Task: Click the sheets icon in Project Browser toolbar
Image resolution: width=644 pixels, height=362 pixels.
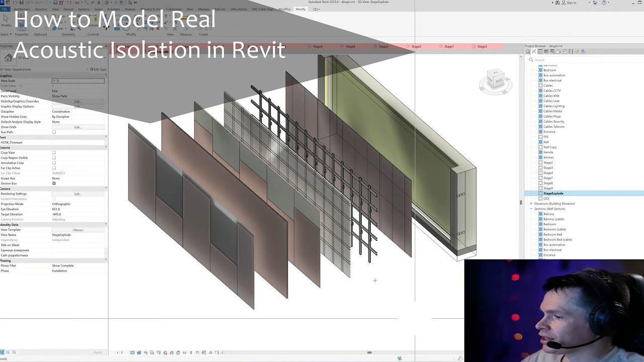Action: pyautogui.click(x=565, y=51)
